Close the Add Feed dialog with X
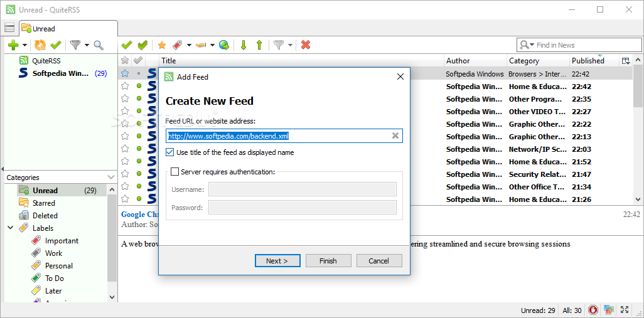644x318 pixels. [x=400, y=77]
